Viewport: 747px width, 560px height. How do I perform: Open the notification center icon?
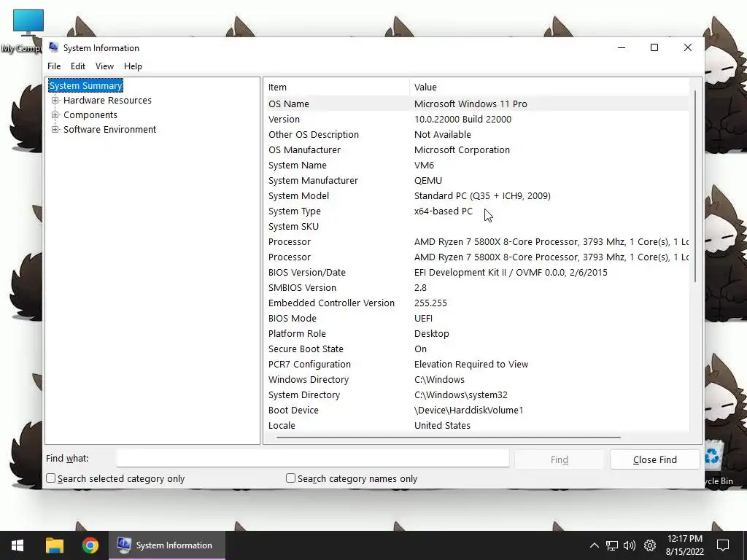(x=723, y=545)
